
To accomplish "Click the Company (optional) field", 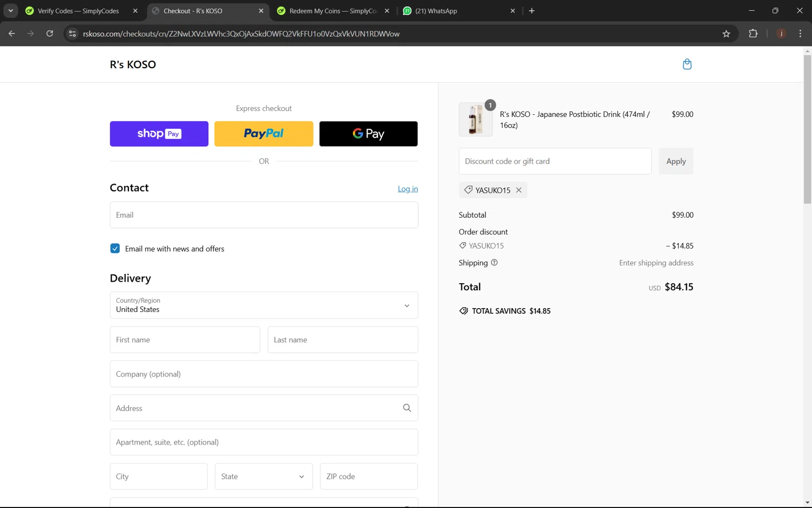I will [x=264, y=374].
